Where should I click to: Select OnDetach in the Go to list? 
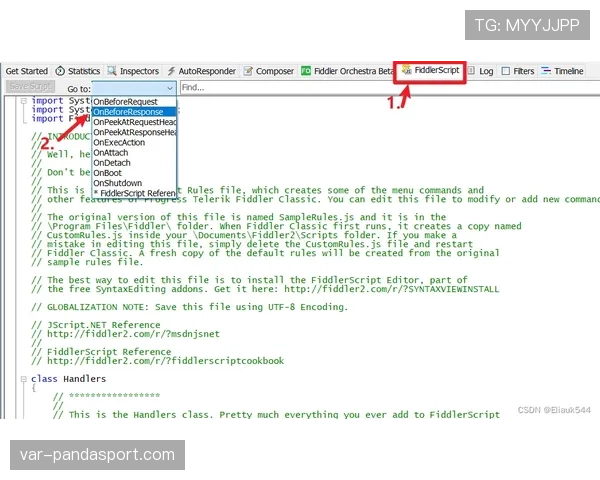click(x=134, y=163)
